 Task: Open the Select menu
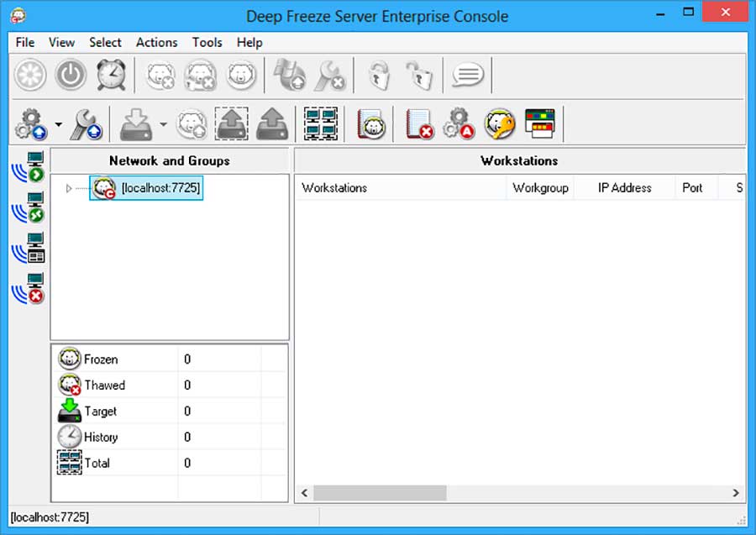coord(105,43)
